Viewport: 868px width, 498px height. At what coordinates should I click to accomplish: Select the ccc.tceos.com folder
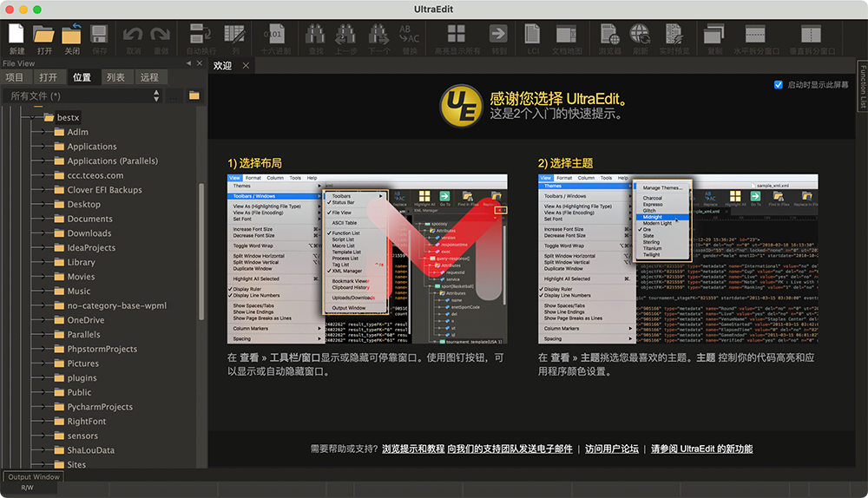click(89, 175)
